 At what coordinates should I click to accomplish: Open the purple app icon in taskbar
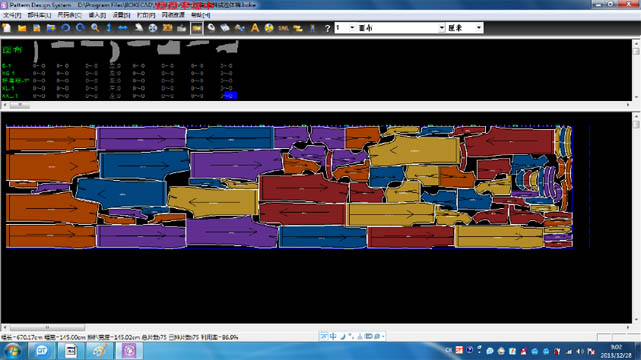point(129,351)
